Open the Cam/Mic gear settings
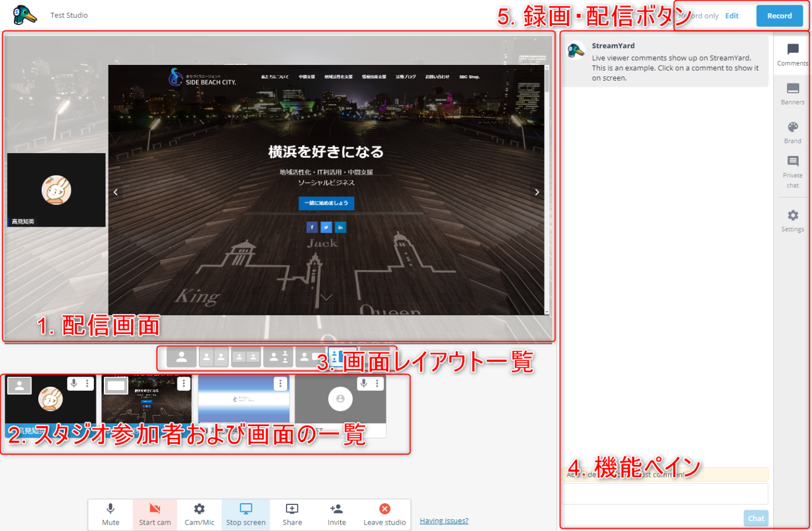 click(x=200, y=514)
